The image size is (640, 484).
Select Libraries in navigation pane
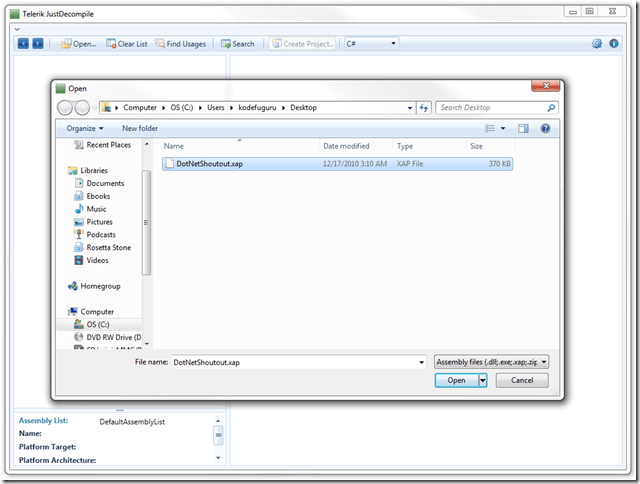point(88,171)
